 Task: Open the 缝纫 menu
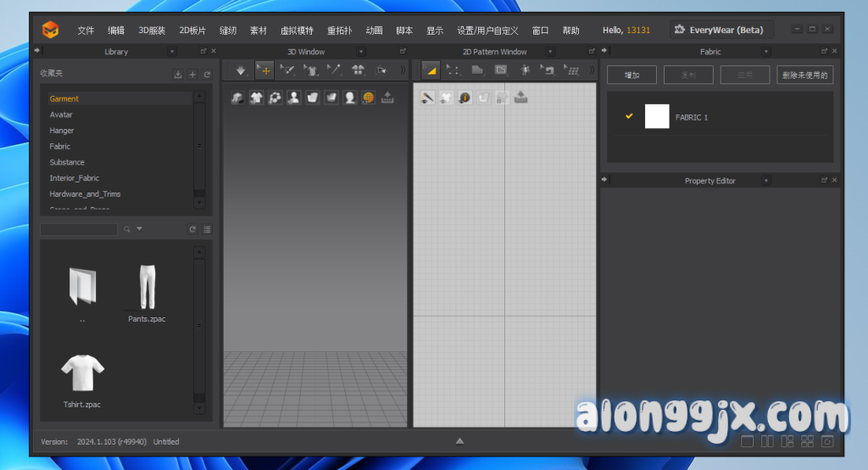(227, 30)
